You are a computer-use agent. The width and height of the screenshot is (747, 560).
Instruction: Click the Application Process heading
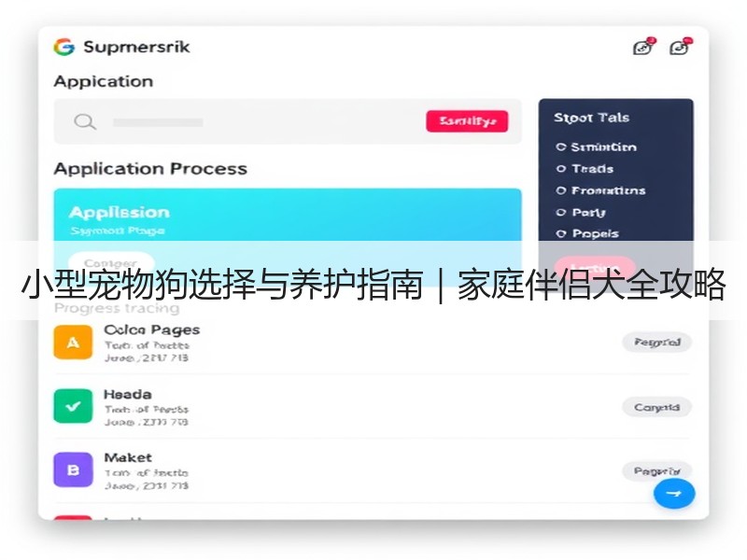(150, 169)
